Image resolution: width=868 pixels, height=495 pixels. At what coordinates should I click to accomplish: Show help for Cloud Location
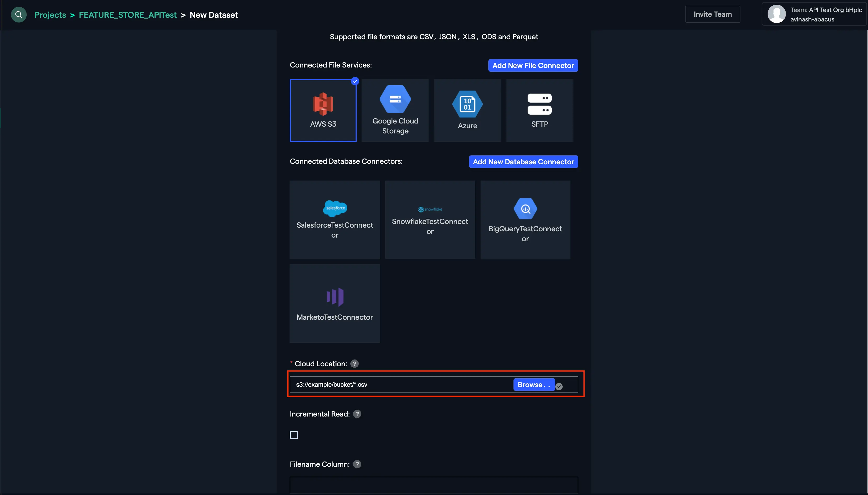click(354, 364)
